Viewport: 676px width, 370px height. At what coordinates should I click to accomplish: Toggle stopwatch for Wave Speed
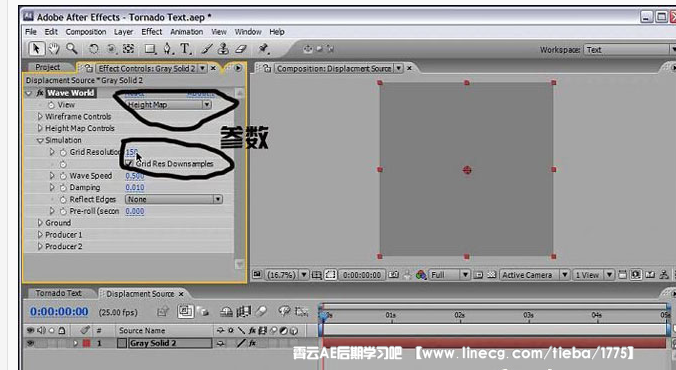click(63, 176)
